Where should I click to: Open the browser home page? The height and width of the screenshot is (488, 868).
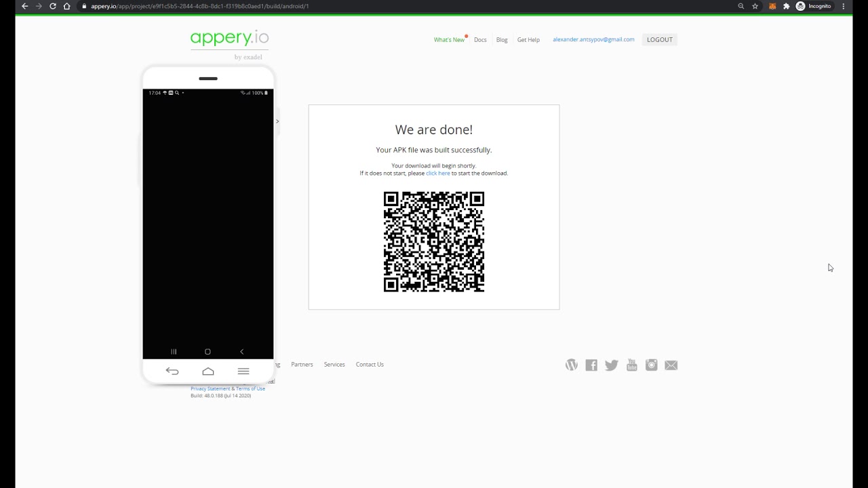(66, 6)
